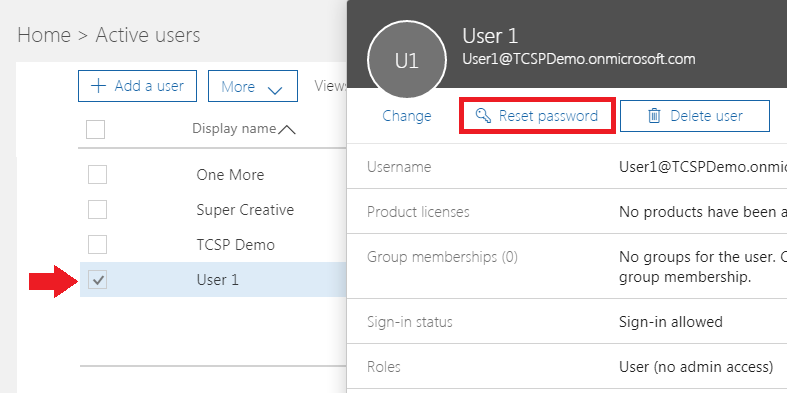Sort by Display name column header

[234, 128]
